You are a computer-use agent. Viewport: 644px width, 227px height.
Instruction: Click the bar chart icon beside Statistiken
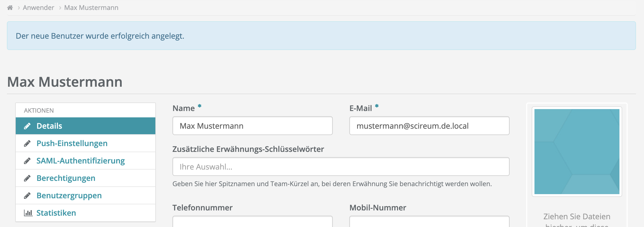pos(28,213)
